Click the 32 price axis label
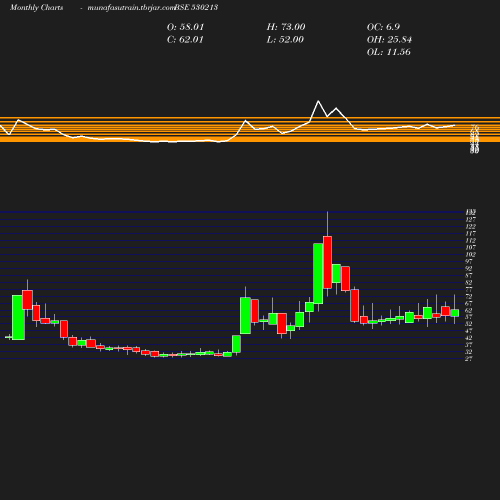Screen dimensions: 500x500 point(469,352)
